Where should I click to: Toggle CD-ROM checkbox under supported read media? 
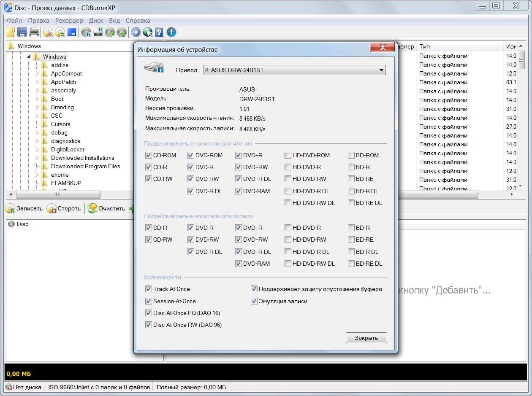pyautogui.click(x=148, y=155)
